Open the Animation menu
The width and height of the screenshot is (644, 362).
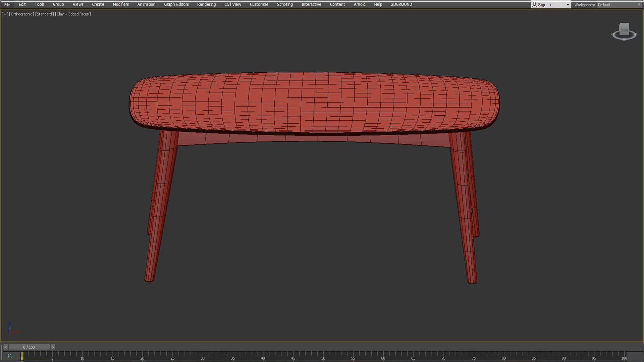click(146, 4)
